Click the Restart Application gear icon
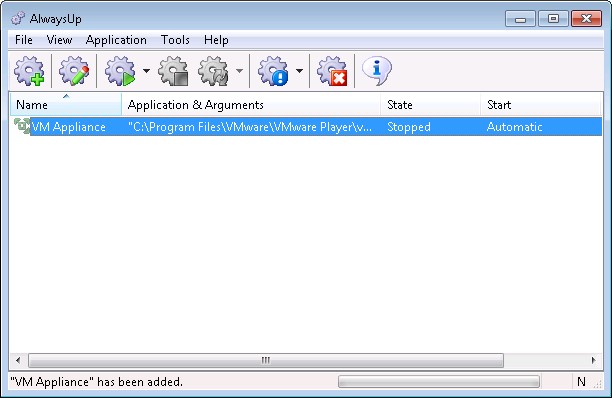Screen dimensions: 612x398 [213, 71]
